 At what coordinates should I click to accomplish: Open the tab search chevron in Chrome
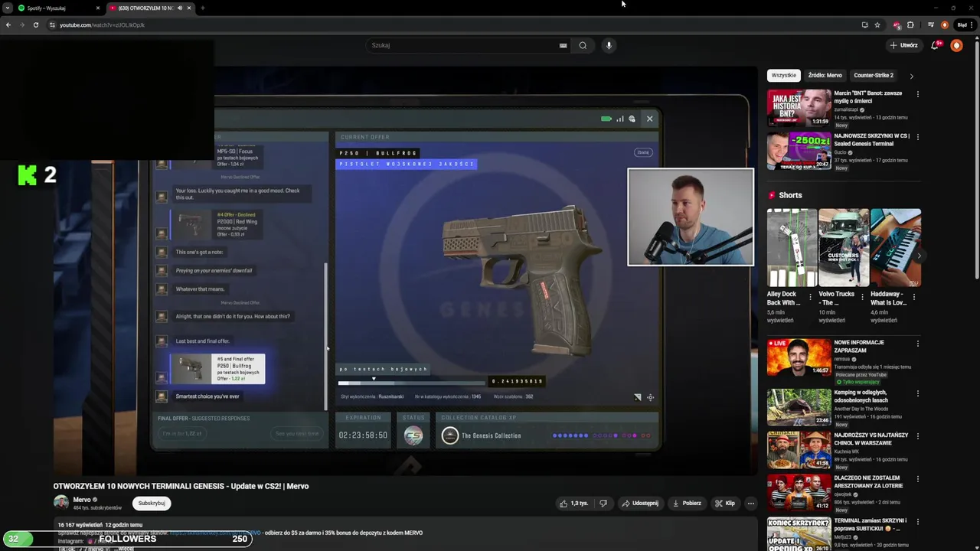coord(8,8)
